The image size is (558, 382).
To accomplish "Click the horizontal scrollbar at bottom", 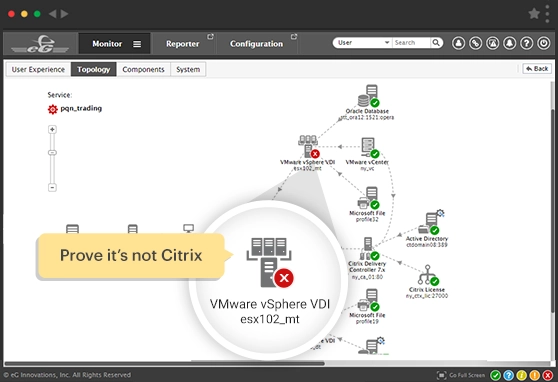I will 164,363.
